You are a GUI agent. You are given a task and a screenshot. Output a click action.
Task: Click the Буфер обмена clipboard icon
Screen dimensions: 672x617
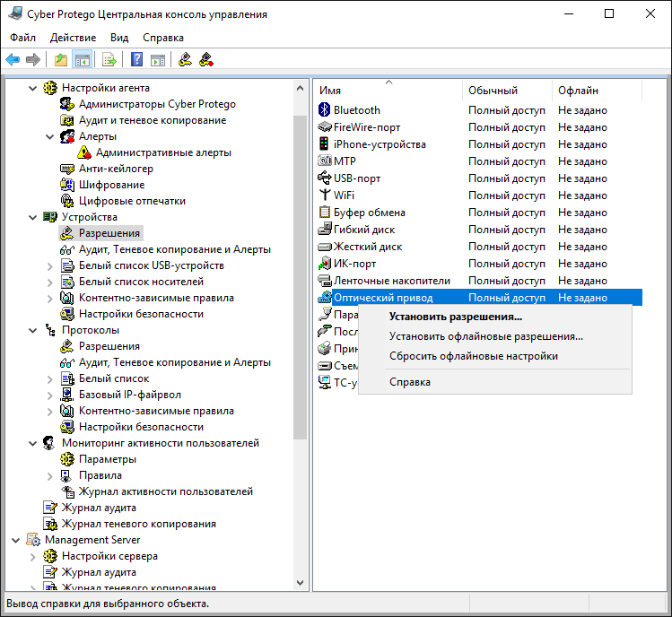325,213
